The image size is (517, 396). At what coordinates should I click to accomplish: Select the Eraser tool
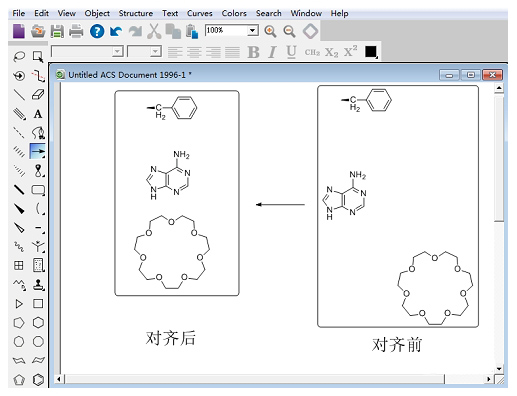tap(38, 95)
